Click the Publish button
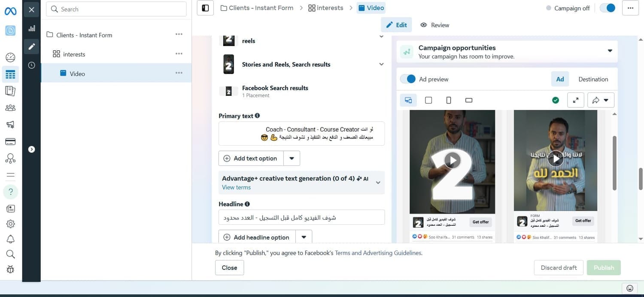Image resolution: width=644 pixels, height=297 pixels. pos(604,267)
